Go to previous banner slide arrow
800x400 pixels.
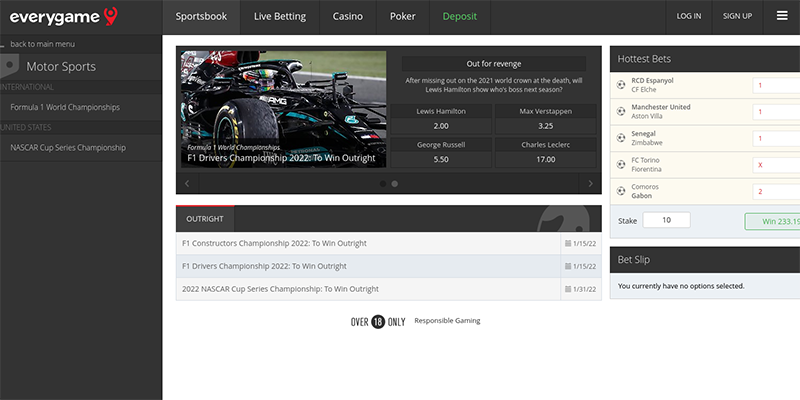click(x=187, y=184)
